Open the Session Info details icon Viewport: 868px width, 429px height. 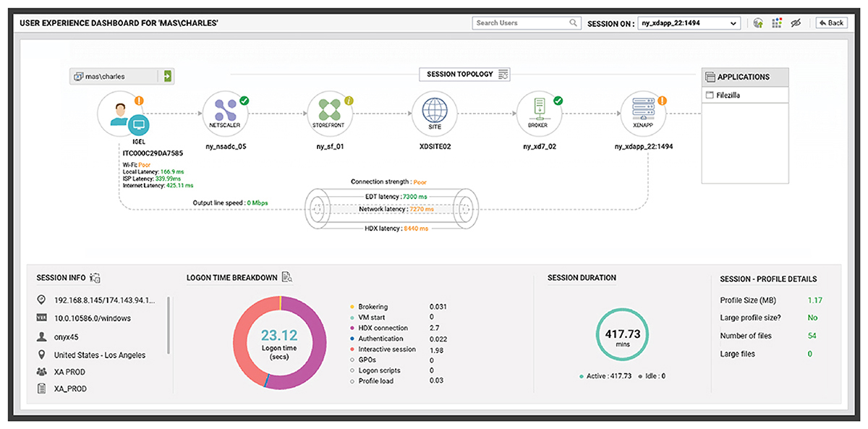click(95, 278)
